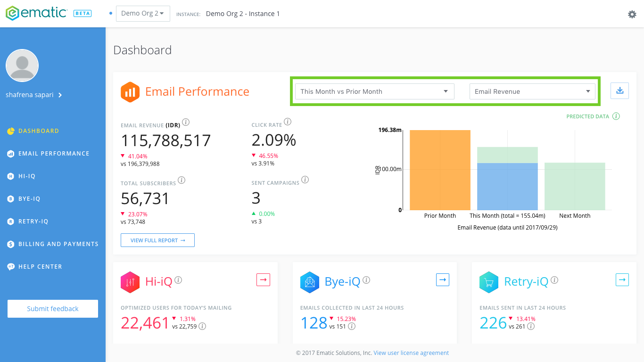644x362 pixels.
Task: Click the Bye-iQ card title
Action: click(342, 282)
